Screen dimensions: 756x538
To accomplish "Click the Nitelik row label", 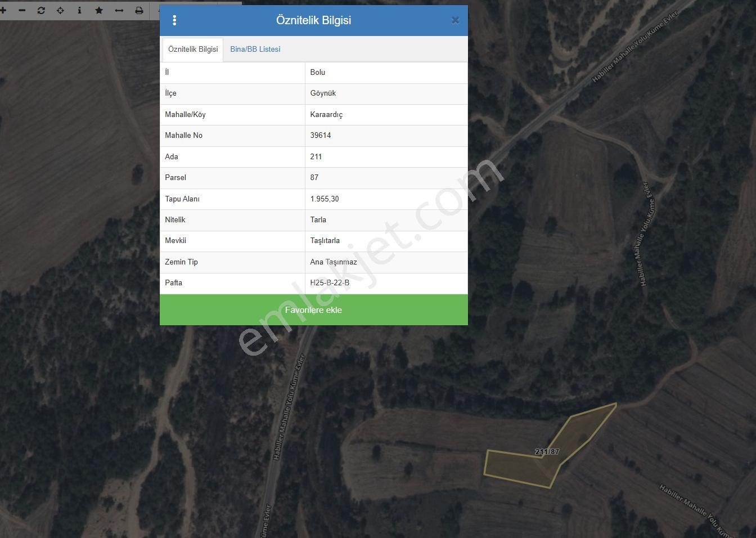I will 175,220.
